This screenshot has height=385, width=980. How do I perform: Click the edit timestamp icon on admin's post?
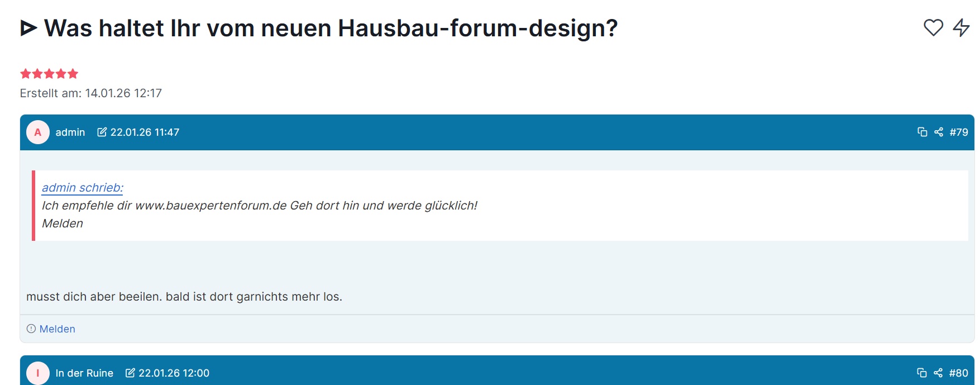coord(101,132)
